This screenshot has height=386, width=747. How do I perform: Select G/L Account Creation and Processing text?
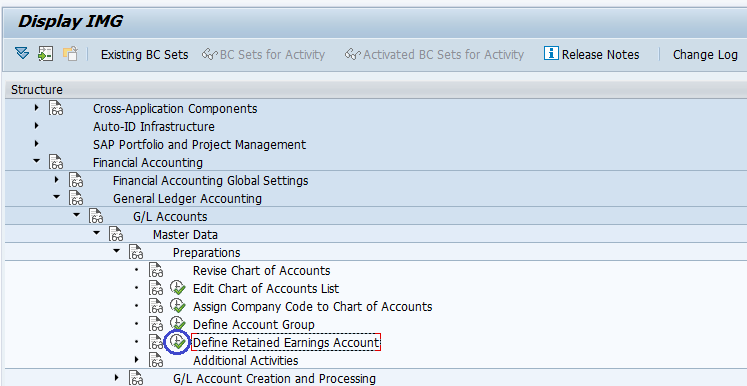point(274,378)
